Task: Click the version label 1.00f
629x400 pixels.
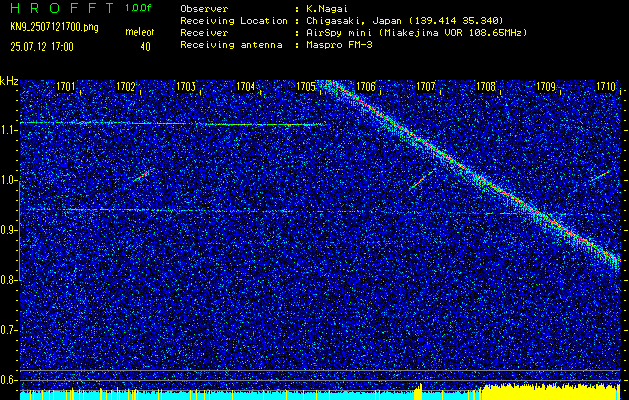Action: click(x=138, y=8)
